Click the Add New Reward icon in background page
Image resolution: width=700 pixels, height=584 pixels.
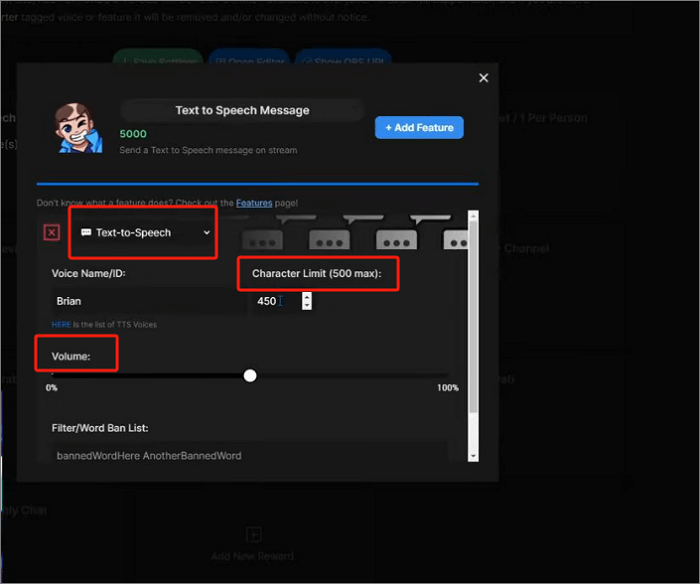(254, 534)
